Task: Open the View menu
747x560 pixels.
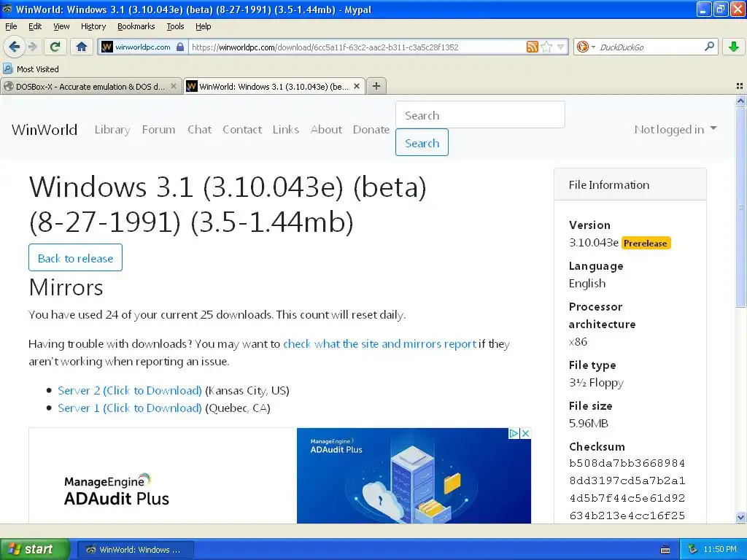Action: (61, 26)
